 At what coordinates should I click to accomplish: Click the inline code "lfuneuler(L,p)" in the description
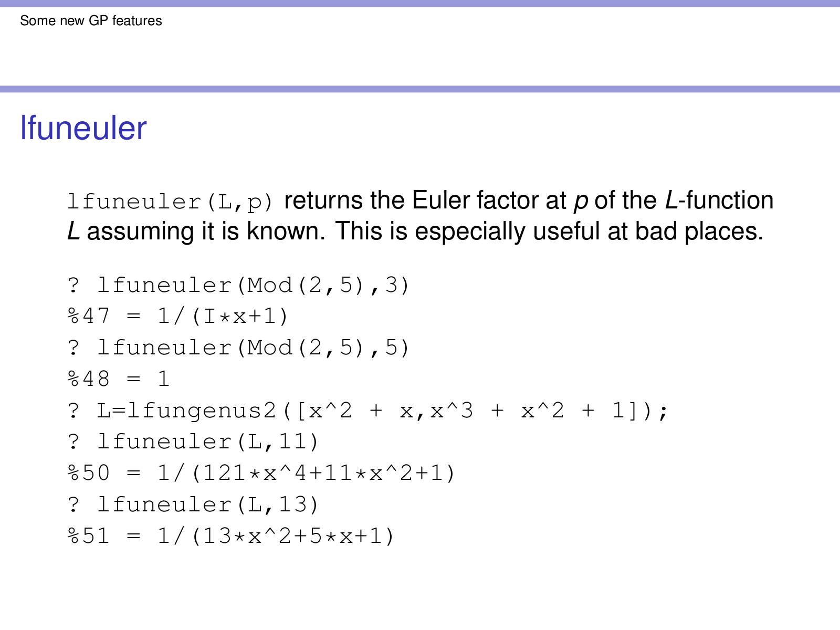pos(170,202)
